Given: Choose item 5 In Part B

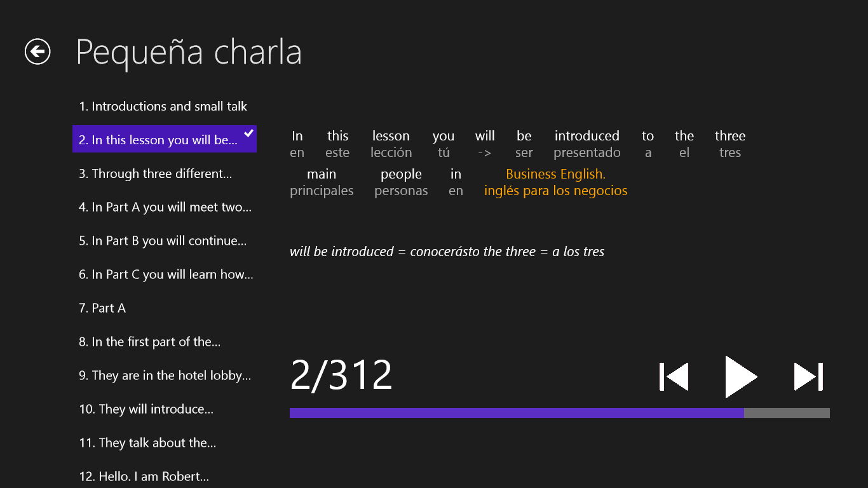Looking at the screenshot, I should click(163, 241).
